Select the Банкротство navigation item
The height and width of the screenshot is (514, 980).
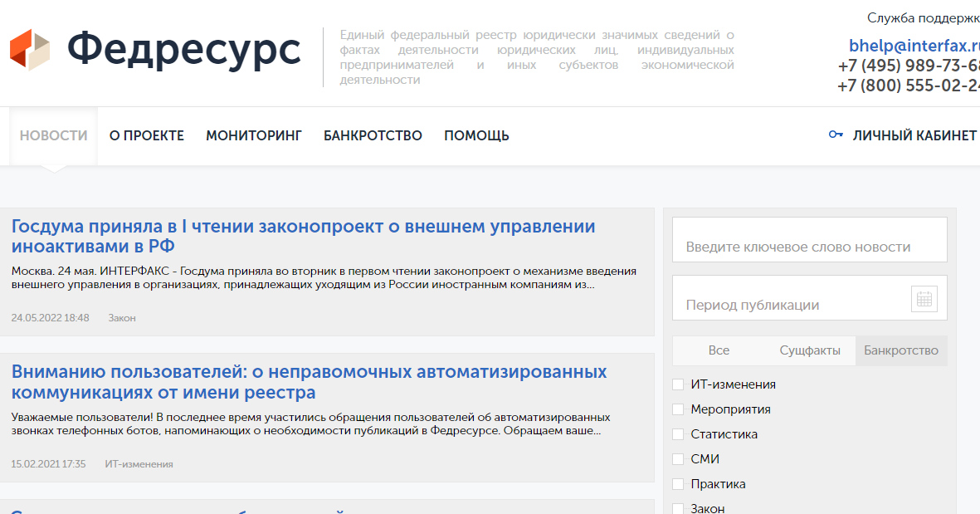click(373, 135)
